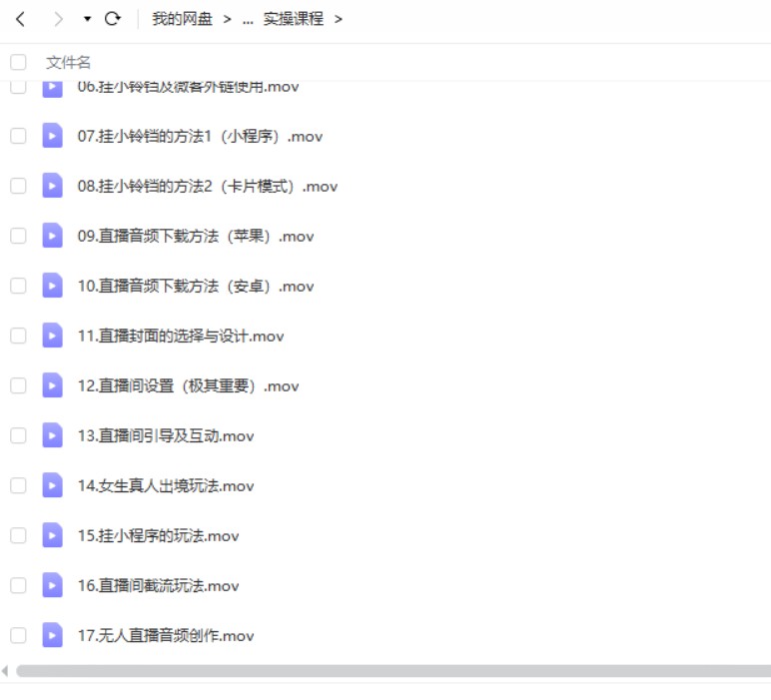Expand the chevron after 实操课程

pyautogui.click(x=339, y=20)
